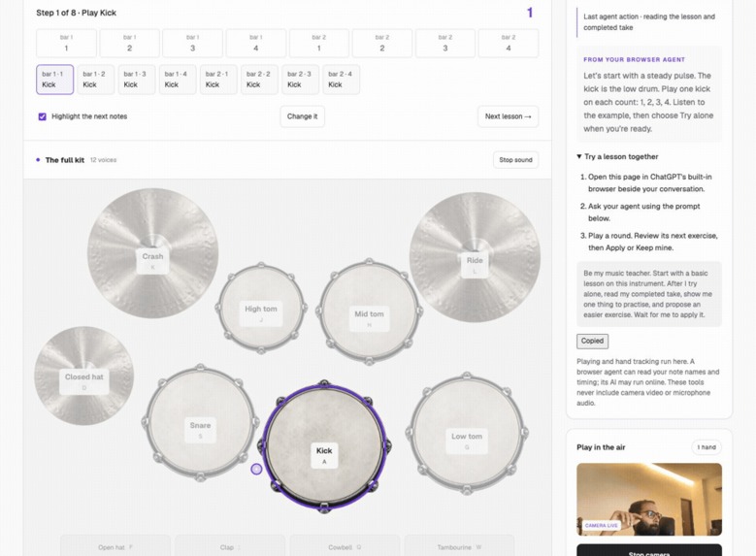
Task: Select bar 2 beat 4 cell
Action: click(509, 44)
